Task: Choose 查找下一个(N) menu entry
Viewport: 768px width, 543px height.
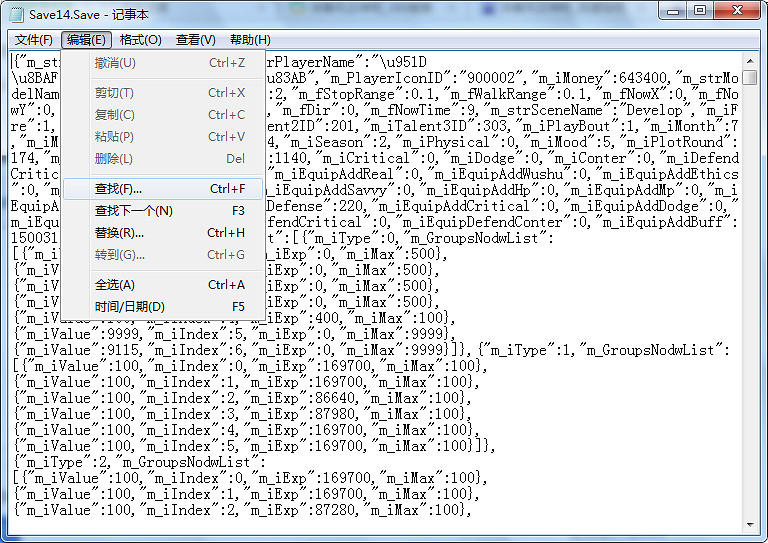Action: tap(133, 211)
